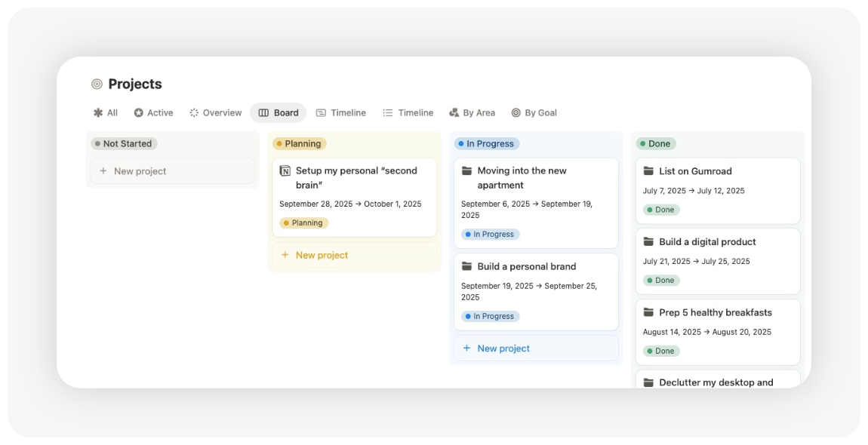The height and width of the screenshot is (445, 868).
Task: Click New project in the In Progress column
Action: 497,348
